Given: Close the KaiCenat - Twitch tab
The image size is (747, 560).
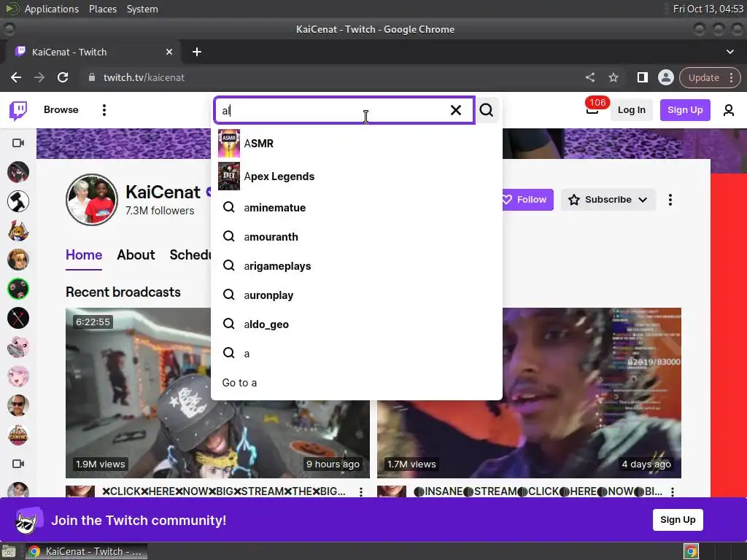Looking at the screenshot, I should click(169, 52).
